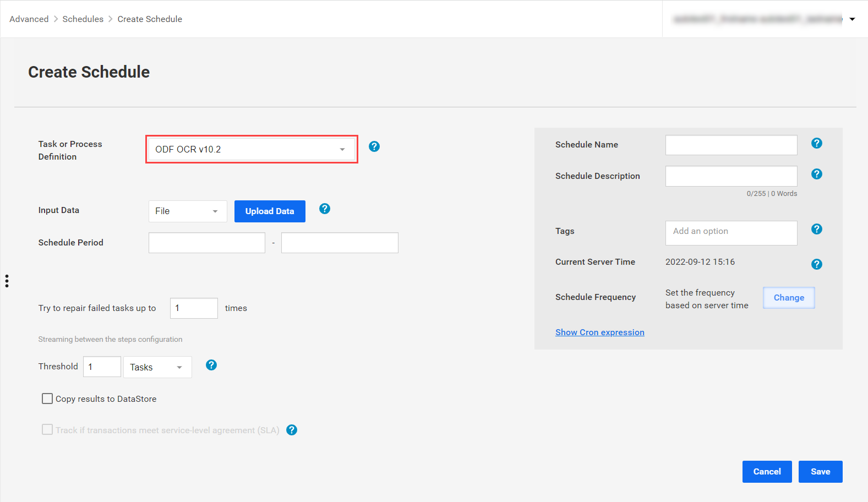Screen dimensions: 868x502
Task: Cancel the schedule creation
Action: click(x=767, y=472)
